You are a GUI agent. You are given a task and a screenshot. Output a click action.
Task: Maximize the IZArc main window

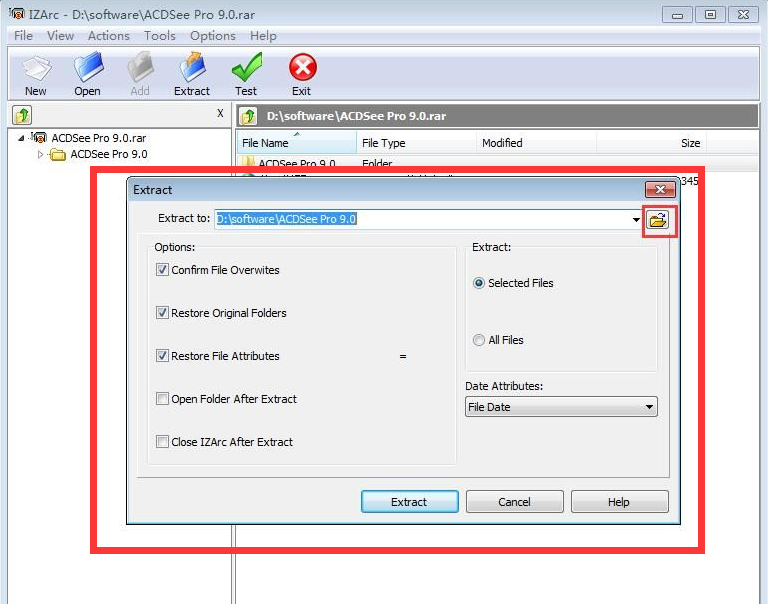(x=710, y=15)
